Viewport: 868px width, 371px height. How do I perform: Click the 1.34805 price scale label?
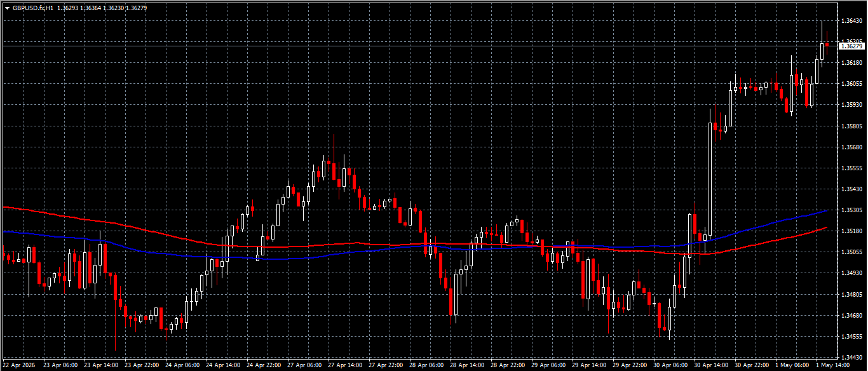point(851,294)
